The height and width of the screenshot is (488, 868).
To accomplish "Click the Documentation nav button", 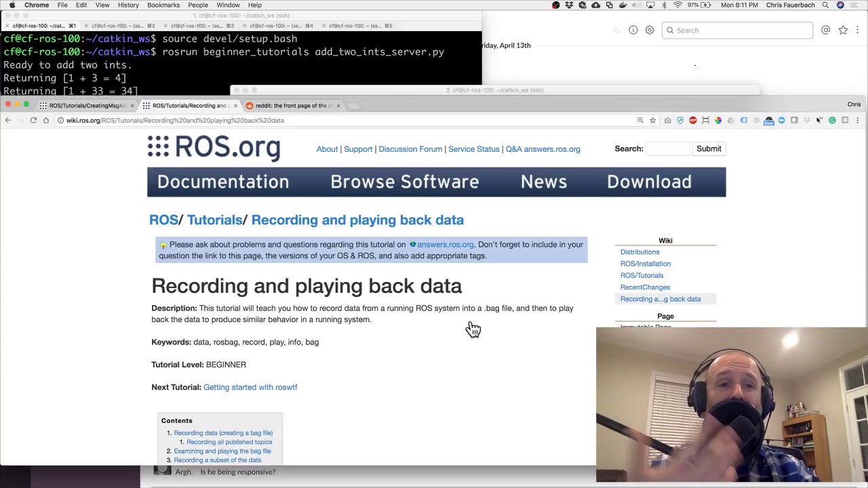I will [x=223, y=182].
